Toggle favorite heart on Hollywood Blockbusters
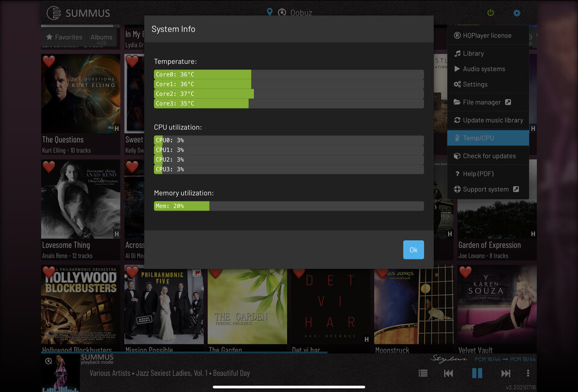Viewport: 578px width, 392px height. click(x=49, y=272)
